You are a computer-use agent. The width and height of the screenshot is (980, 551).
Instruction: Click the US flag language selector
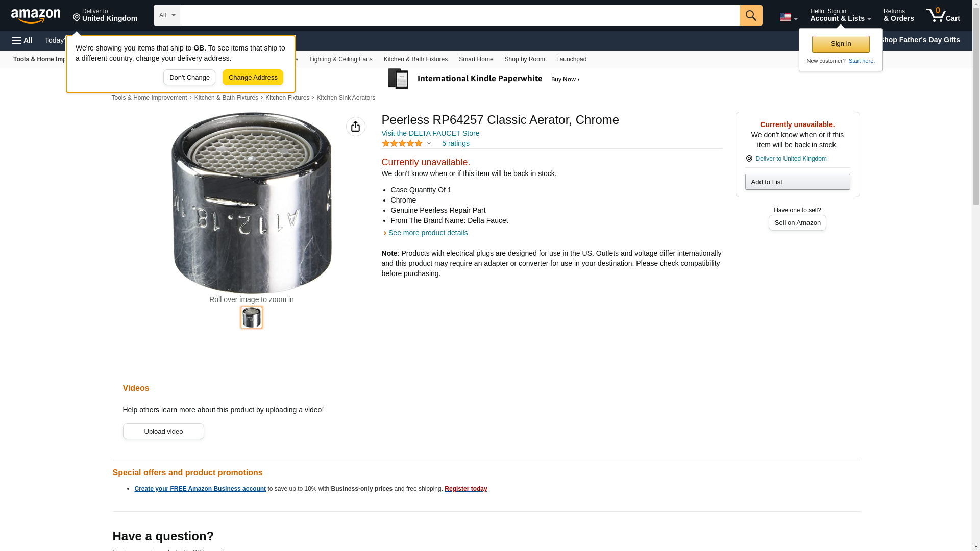coord(788,17)
